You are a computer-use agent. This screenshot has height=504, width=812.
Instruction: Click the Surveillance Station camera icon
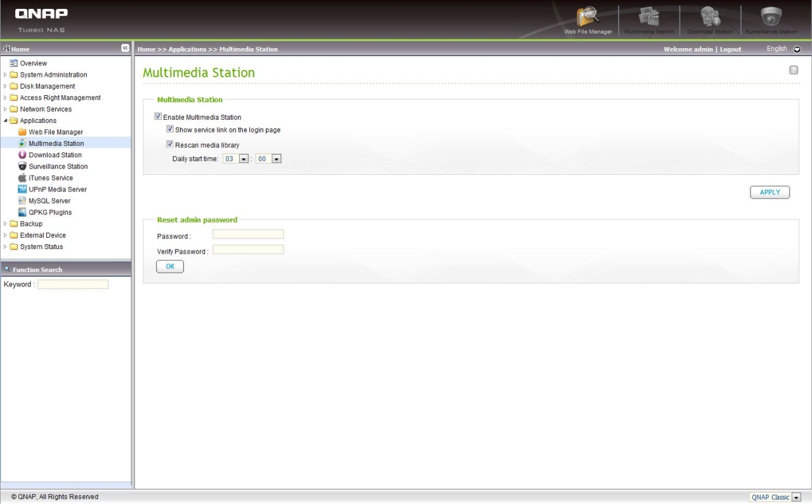click(22, 166)
